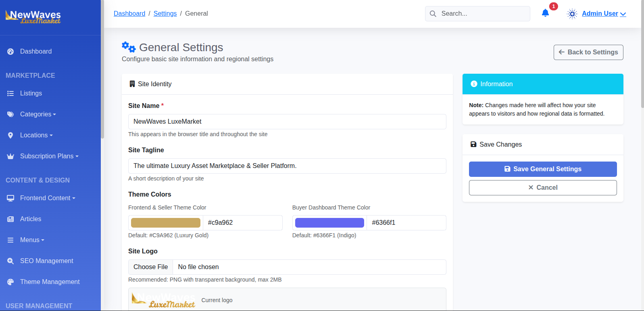Open the indigo Buyer Dashboard color picker
The image size is (644, 311).
[x=329, y=223]
